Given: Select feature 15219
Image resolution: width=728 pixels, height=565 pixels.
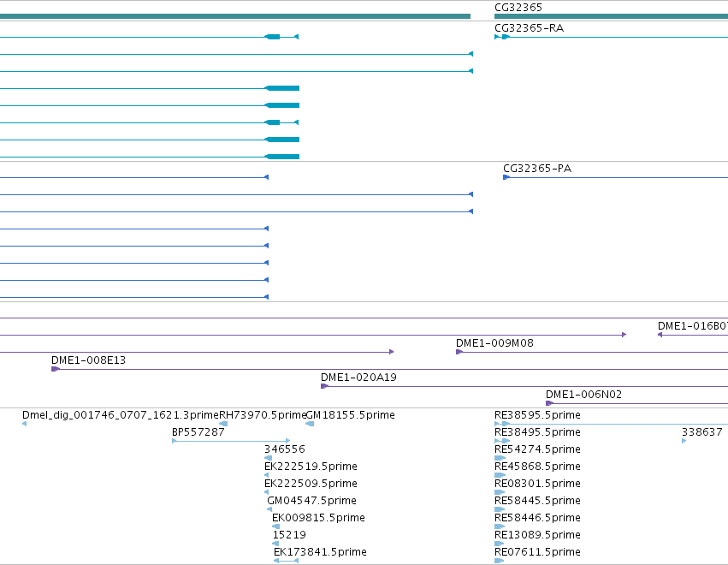Looking at the screenshot, I should point(289,535).
